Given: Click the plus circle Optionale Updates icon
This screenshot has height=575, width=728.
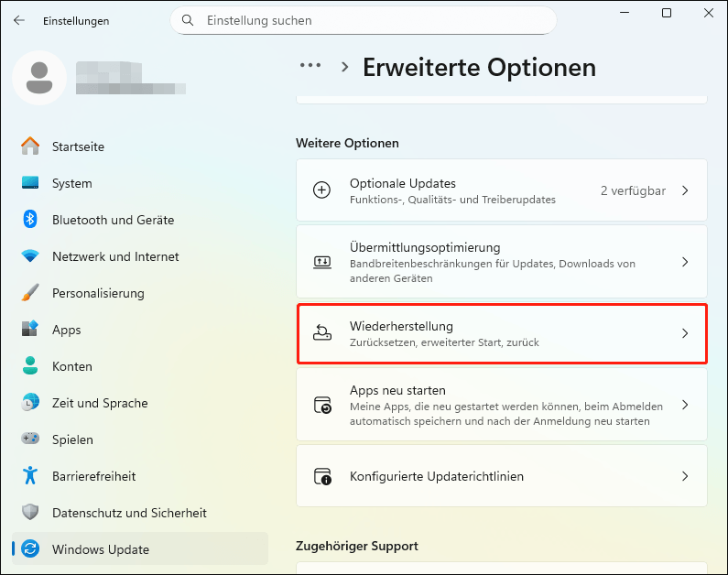Looking at the screenshot, I should point(321,190).
